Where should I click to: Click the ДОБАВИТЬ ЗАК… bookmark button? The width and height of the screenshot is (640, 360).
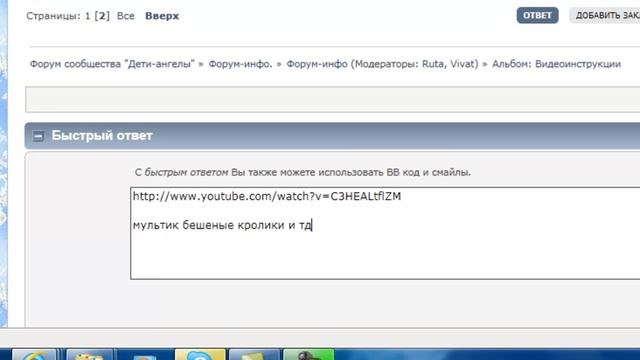605,16
